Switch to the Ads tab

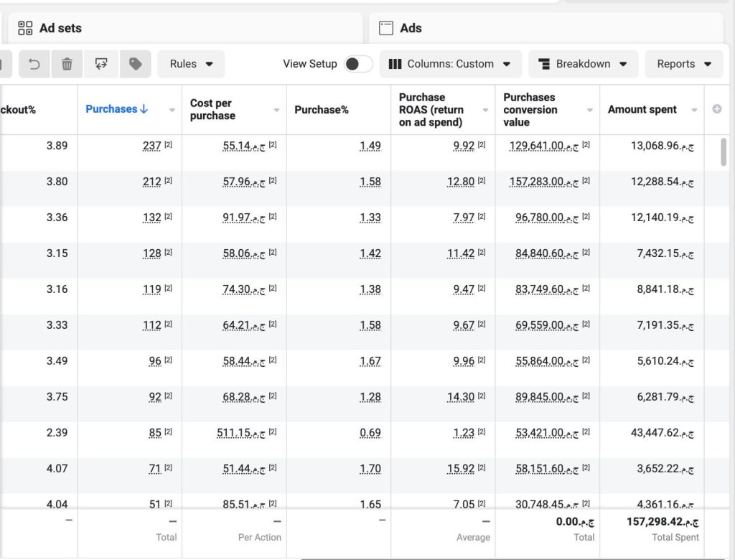coord(411,28)
